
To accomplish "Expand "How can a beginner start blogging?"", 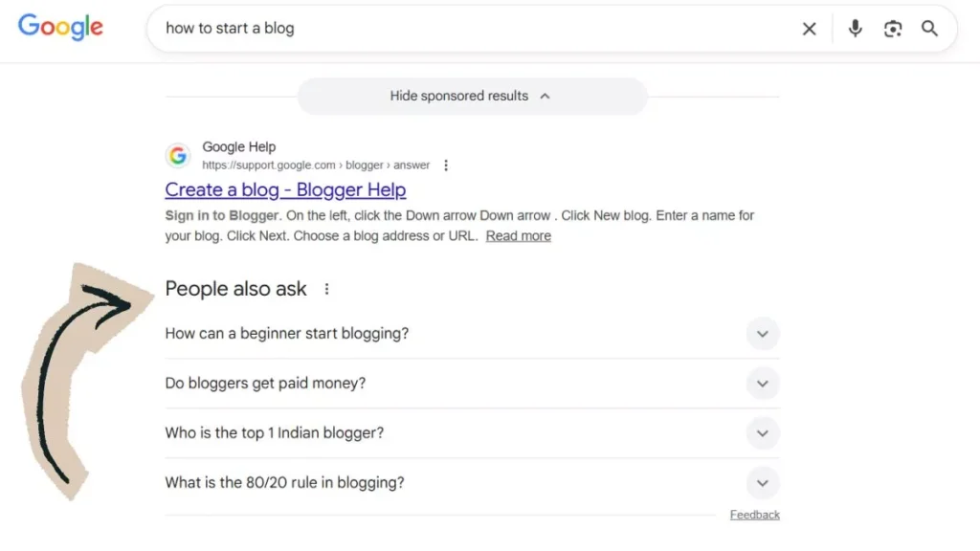I will (x=763, y=334).
